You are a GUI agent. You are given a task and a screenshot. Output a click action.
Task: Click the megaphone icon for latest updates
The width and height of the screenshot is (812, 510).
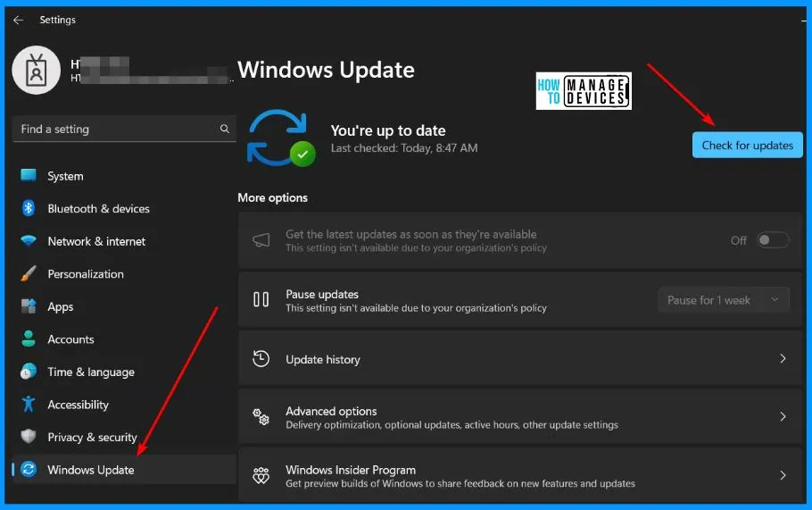[x=261, y=240]
